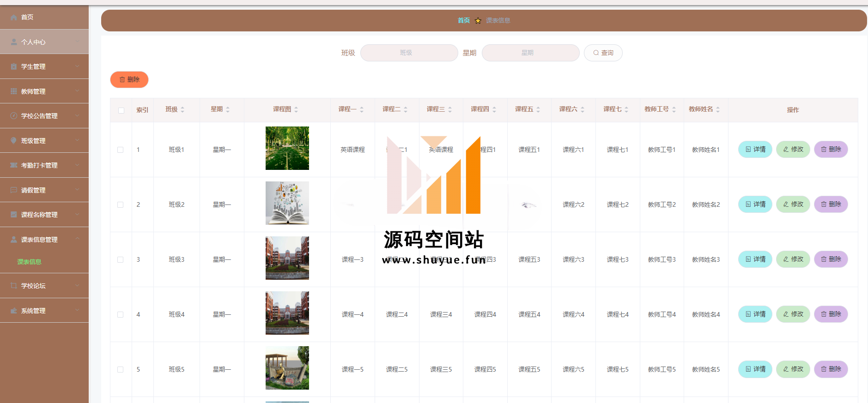Click the 学生管理 sidebar icon
The image size is (868, 403).
pyautogui.click(x=14, y=66)
